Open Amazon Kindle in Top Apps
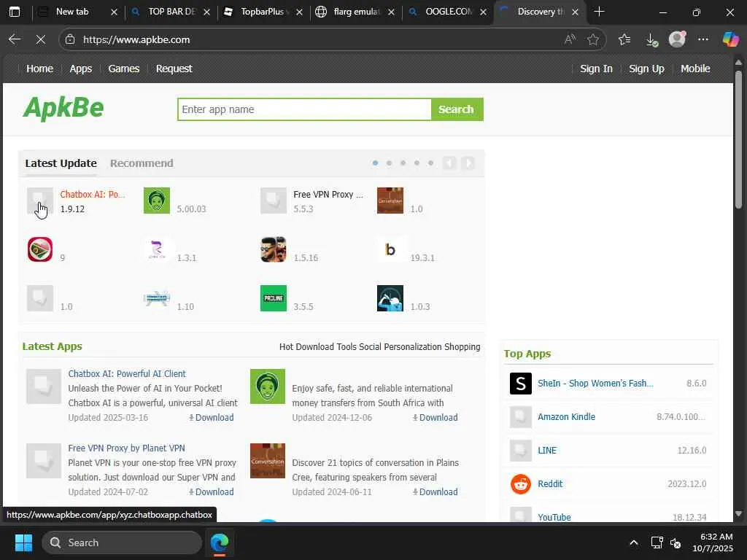The height and width of the screenshot is (560, 747). coord(566,416)
